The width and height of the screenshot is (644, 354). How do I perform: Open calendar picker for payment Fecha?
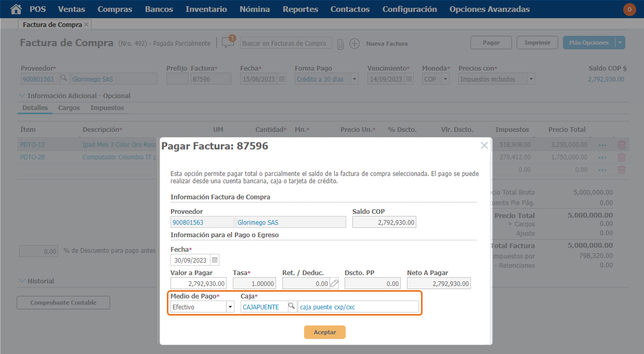(x=215, y=260)
